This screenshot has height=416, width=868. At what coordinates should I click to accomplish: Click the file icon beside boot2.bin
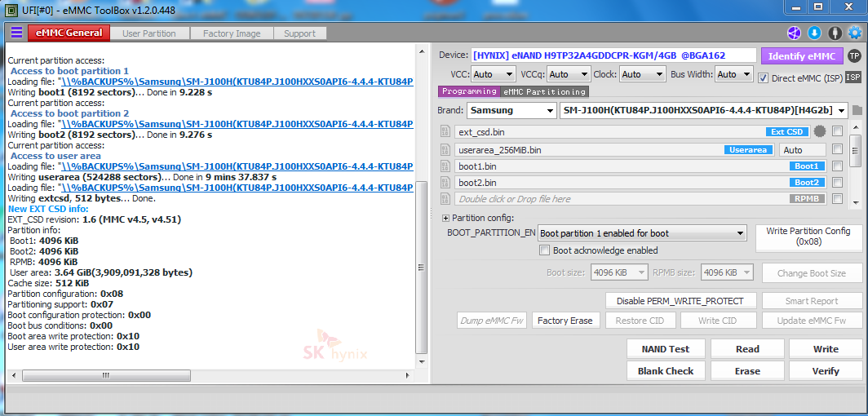point(445,182)
